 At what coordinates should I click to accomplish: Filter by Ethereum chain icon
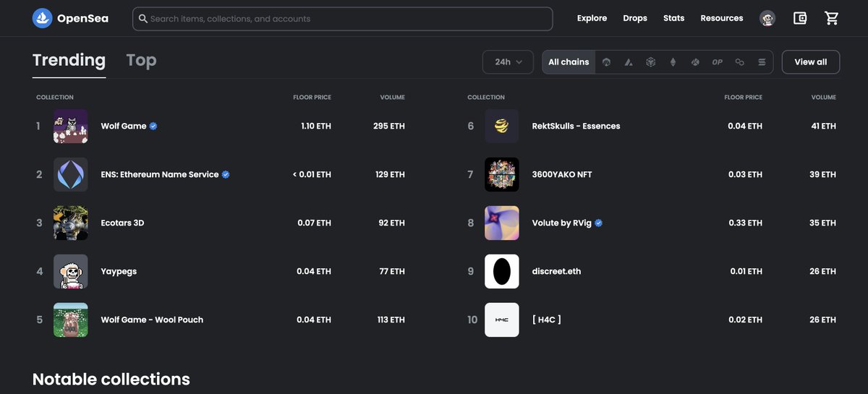pos(673,62)
